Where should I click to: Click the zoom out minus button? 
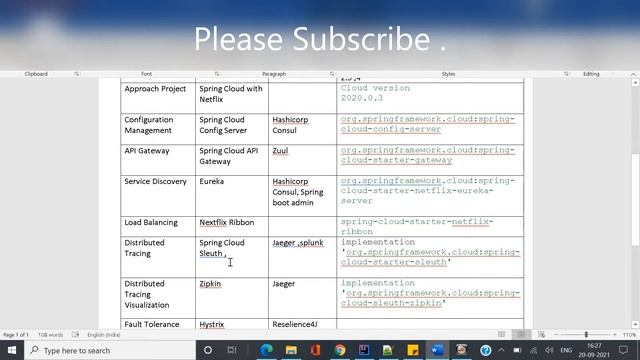click(556, 335)
